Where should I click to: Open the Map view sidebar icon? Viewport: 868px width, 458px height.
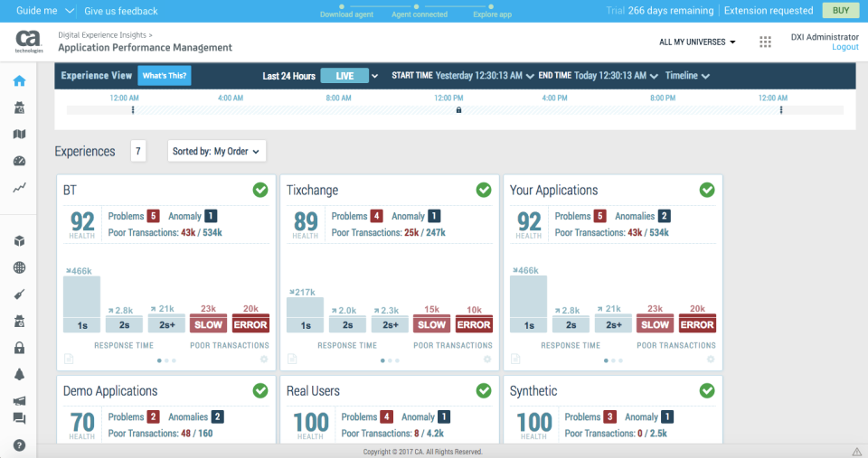coord(19,135)
